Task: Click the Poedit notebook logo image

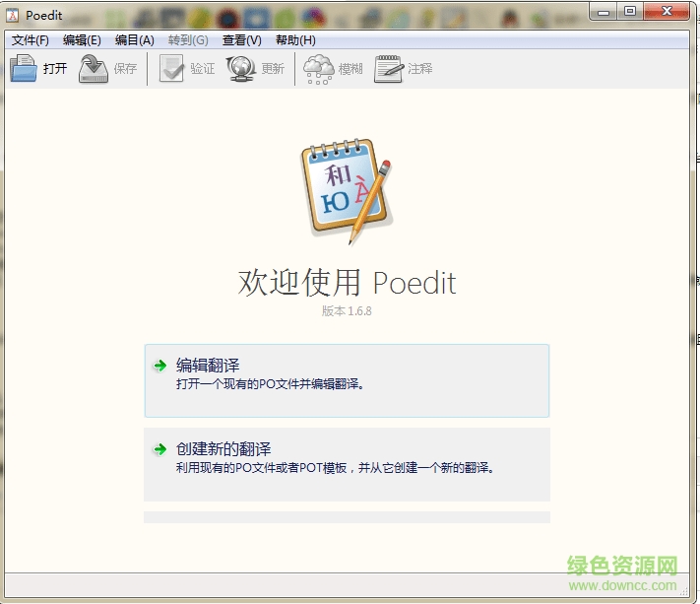Action: [x=347, y=191]
